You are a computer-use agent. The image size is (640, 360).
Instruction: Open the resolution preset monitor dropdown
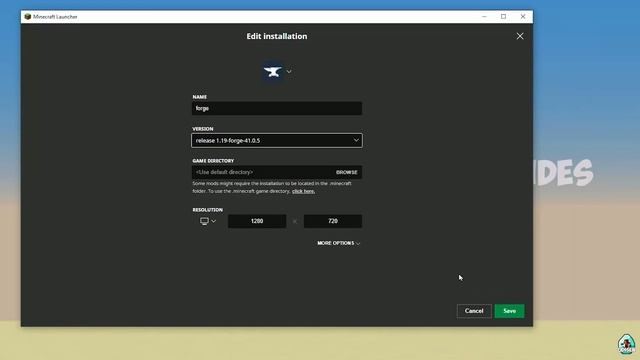[x=208, y=221]
